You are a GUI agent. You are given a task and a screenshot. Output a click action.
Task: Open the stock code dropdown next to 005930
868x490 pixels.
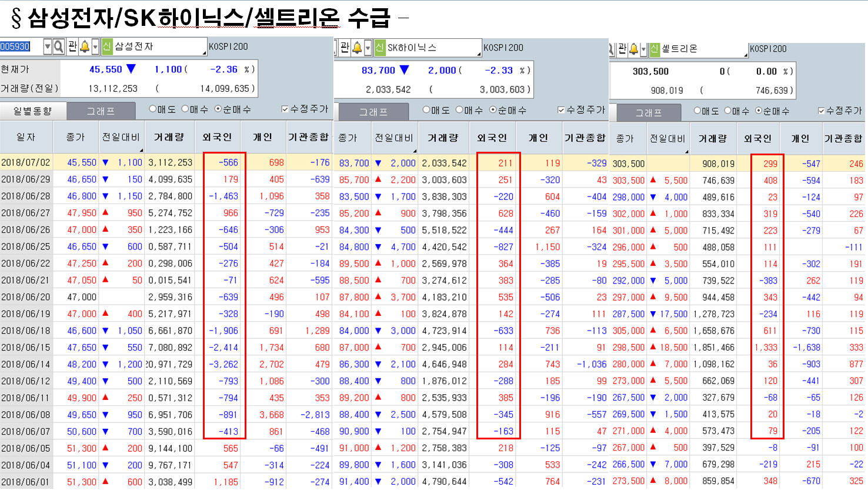48,46
